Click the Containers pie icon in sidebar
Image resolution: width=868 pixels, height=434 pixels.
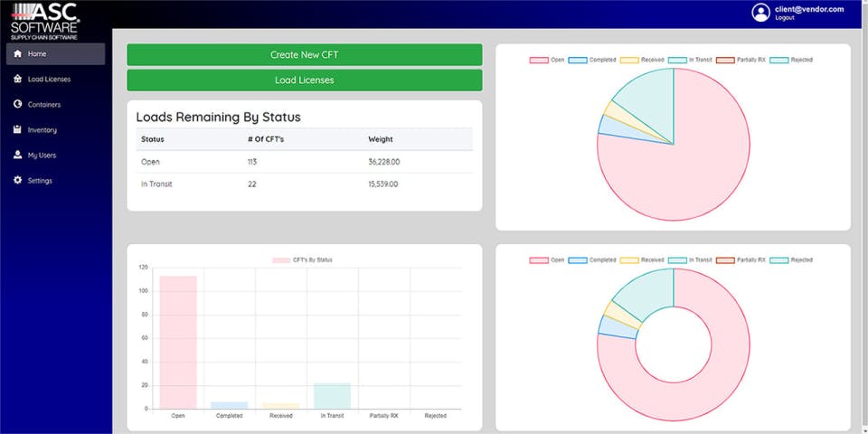point(18,104)
